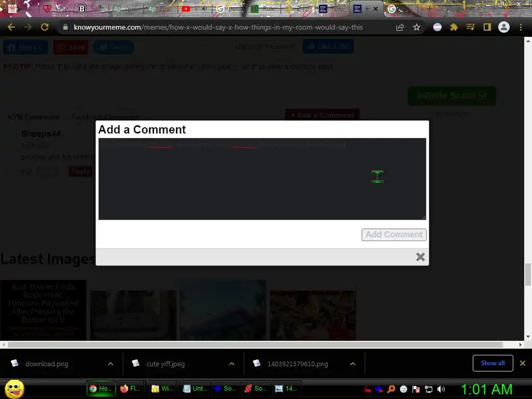Switch to the bold B icon tab
This screenshot has height=399, width=532.
pos(90,9)
